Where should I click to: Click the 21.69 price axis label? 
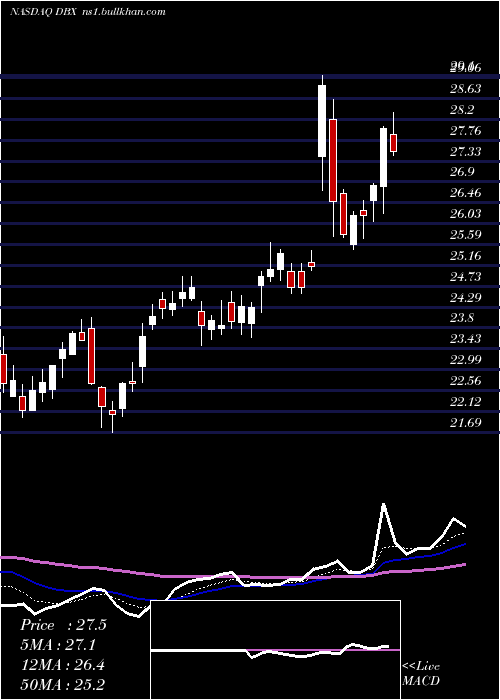point(466,422)
